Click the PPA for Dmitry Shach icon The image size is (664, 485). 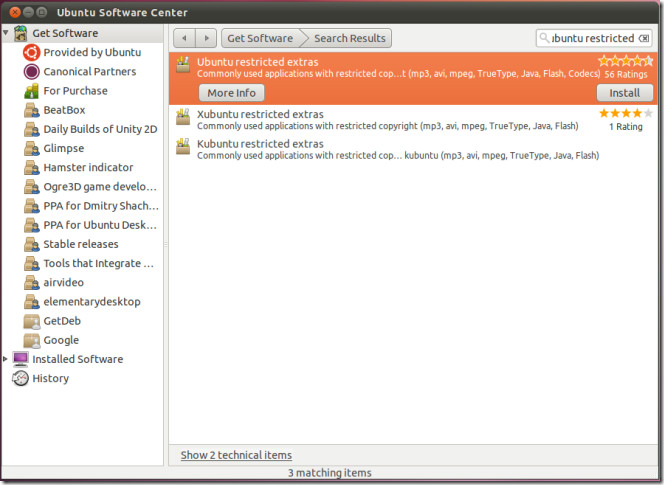tap(31, 206)
